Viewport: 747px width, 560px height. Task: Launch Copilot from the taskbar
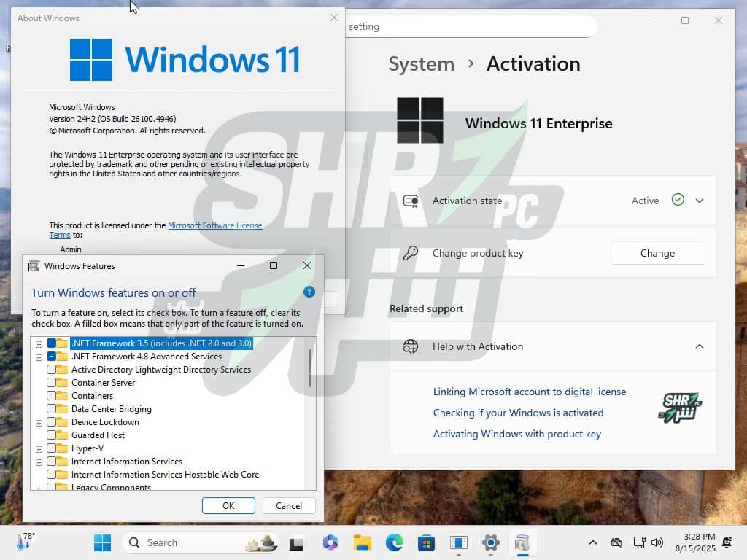[x=330, y=542]
